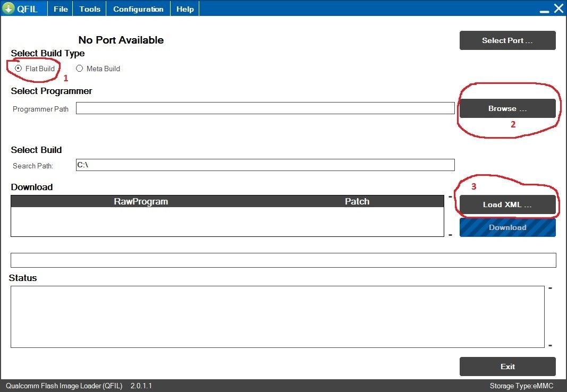
Task: Click the QFIL green download logo icon
Action: point(9,8)
